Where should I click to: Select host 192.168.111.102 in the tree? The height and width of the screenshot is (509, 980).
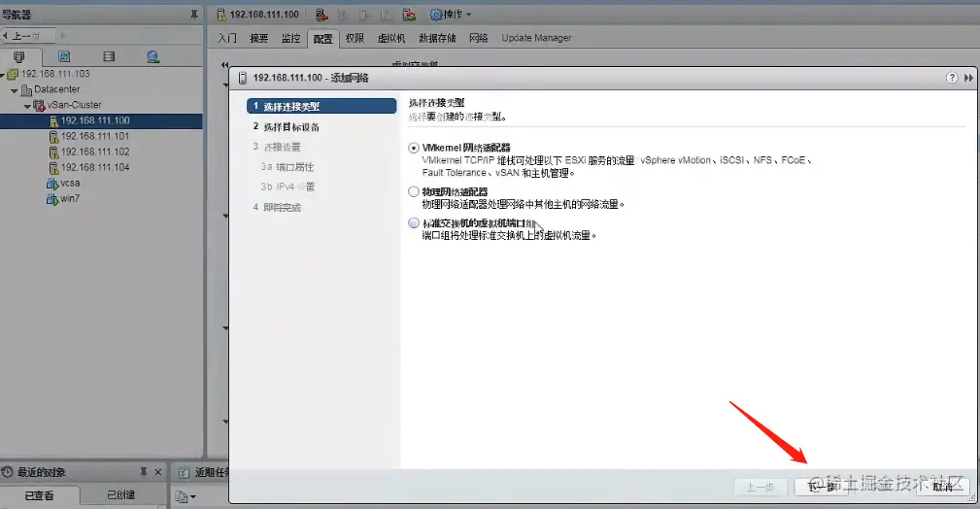click(x=95, y=152)
